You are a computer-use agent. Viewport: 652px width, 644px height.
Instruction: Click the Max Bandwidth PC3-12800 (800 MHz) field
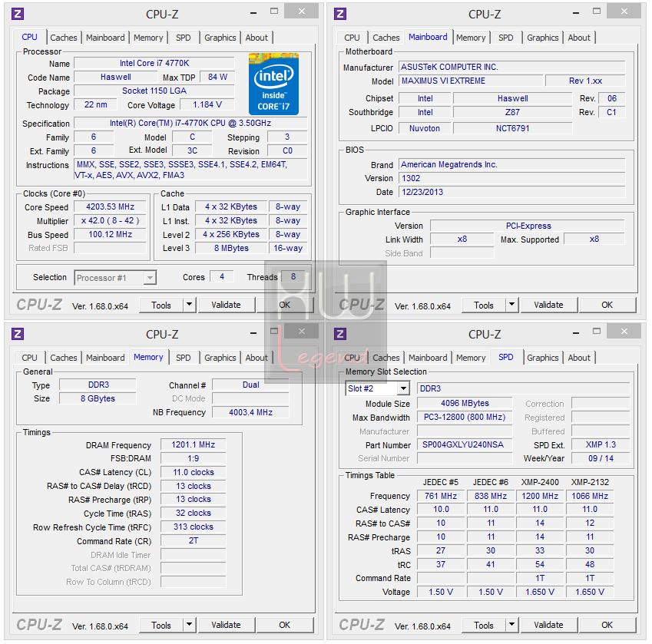tap(465, 417)
